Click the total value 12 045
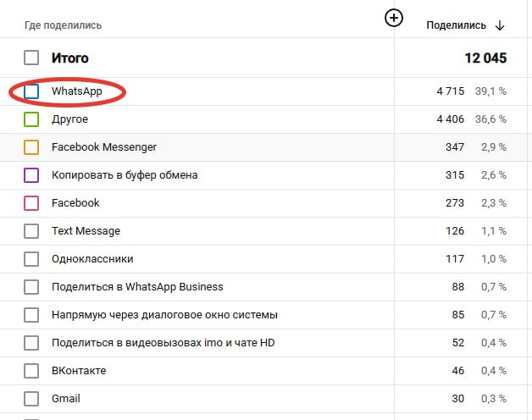 click(485, 58)
